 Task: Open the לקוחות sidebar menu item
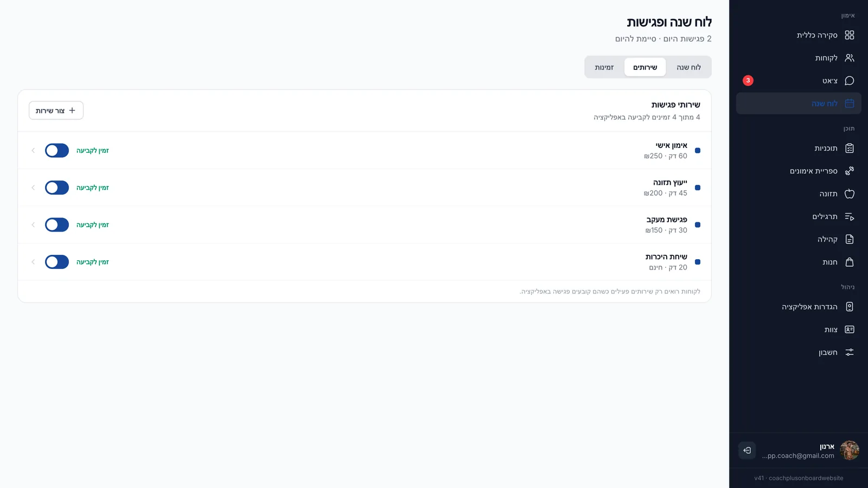[x=799, y=58]
